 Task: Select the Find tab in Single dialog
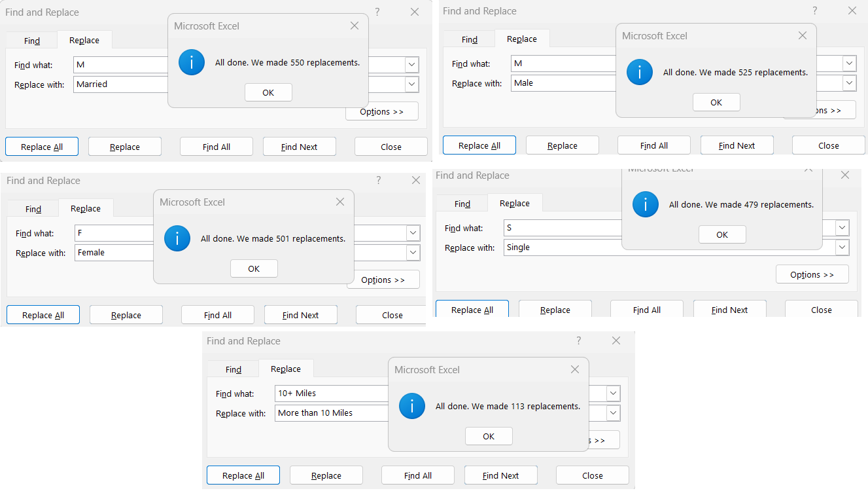click(461, 204)
